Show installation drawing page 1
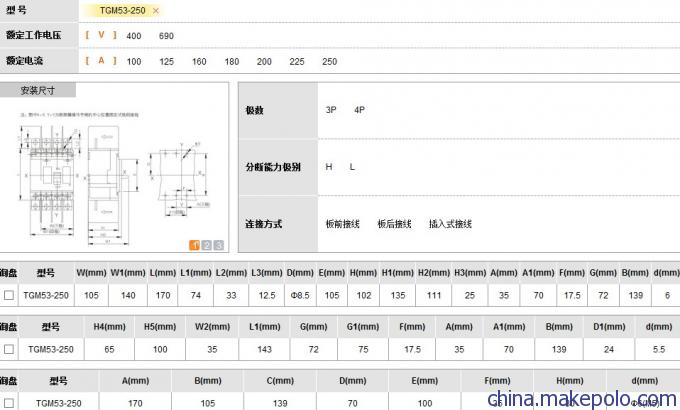 (195, 245)
